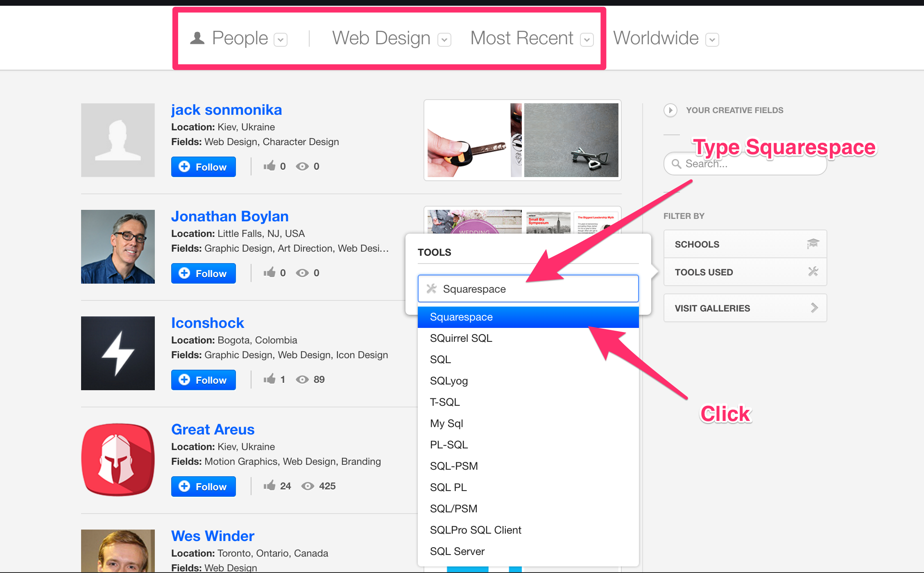Viewport: 924px width, 573px height.
Task: Open Great Areus's profile link
Action: pyautogui.click(x=213, y=430)
